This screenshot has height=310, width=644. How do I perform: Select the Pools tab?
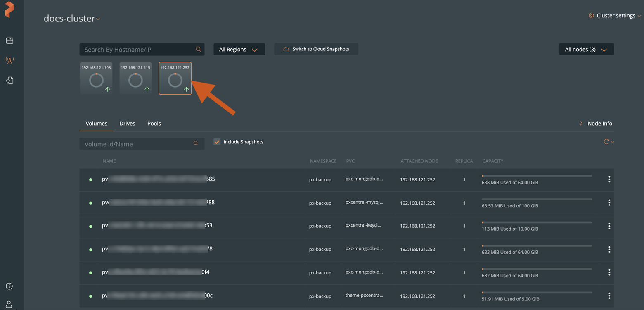coord(154,123)
